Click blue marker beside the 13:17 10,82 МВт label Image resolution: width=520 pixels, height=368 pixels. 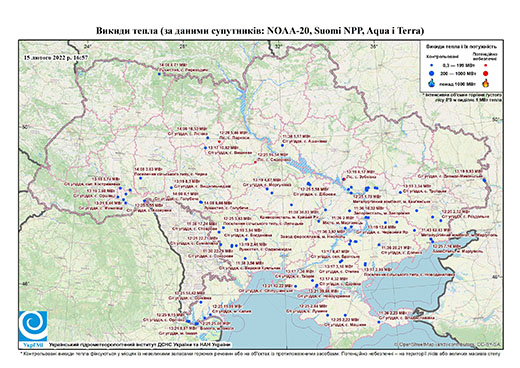(x=205, y=148)
